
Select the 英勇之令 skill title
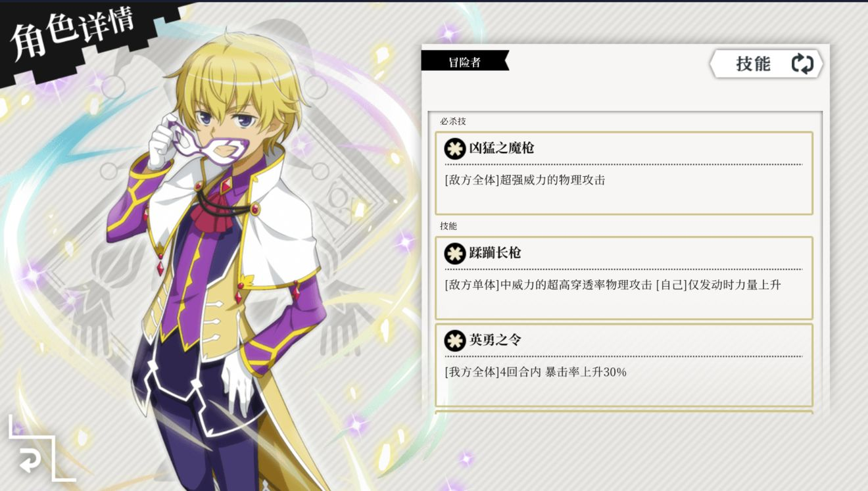(495, 340)
